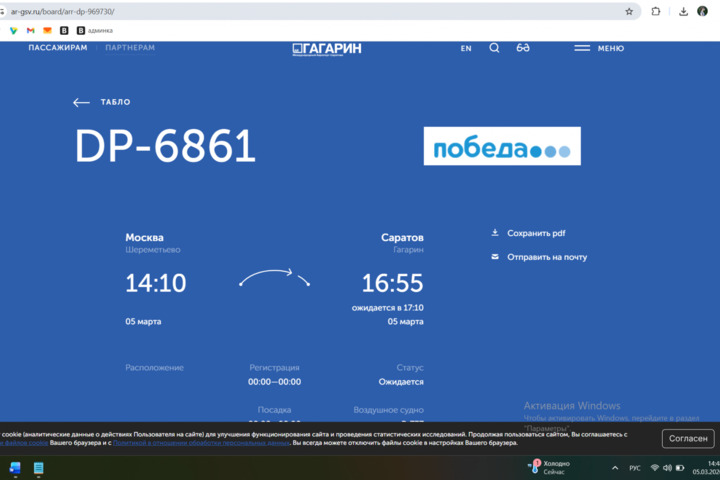Click the Гагарин airport logo
Screen dimensions: 720x480
pos(327,48)
